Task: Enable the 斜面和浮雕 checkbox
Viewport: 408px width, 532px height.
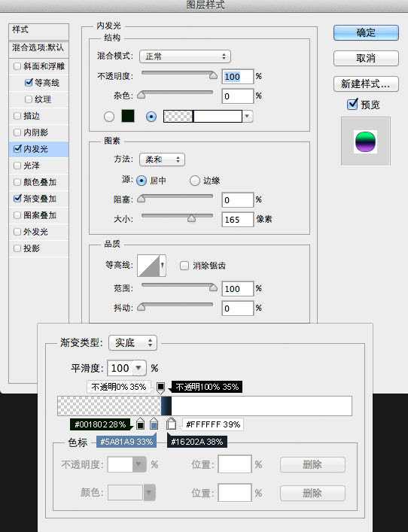Action: pyautogui.click(x=17, y=65)
